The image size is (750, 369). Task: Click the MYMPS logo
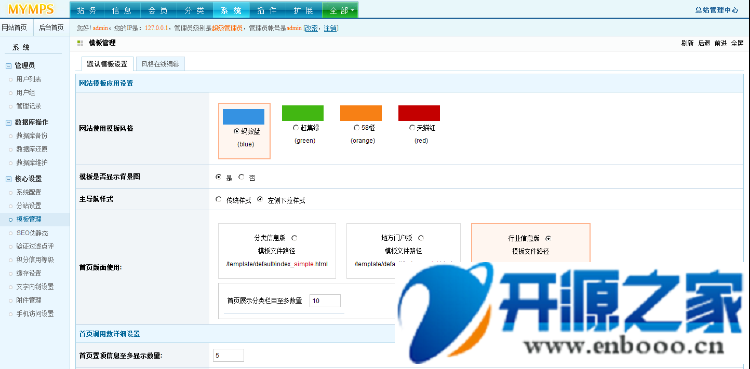tap(31, 9)
